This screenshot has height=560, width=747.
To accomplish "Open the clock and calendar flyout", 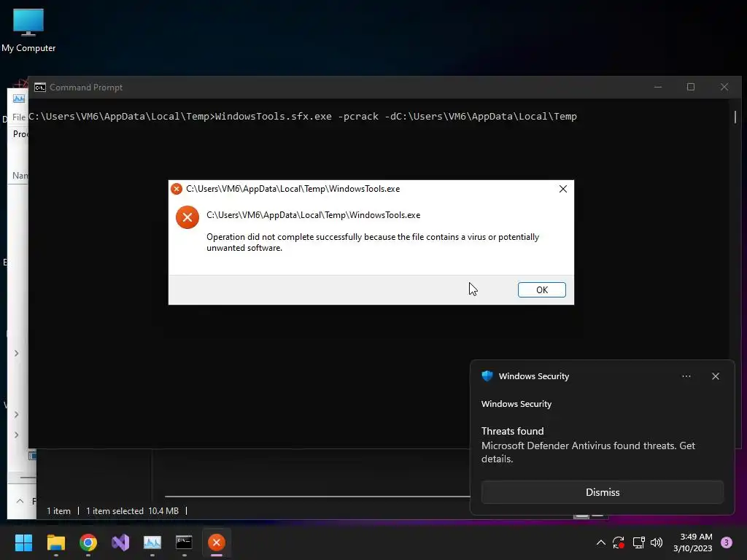I will [693, 542].
